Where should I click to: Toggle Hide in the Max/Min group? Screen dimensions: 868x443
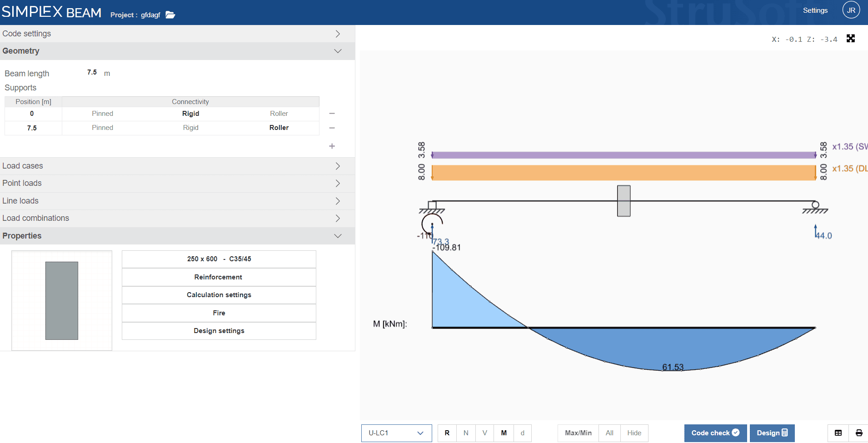click(634, 433)
